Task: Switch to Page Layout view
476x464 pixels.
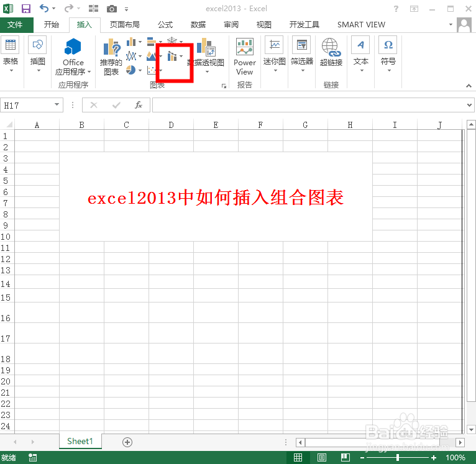Action: click(x=321, y=457)
